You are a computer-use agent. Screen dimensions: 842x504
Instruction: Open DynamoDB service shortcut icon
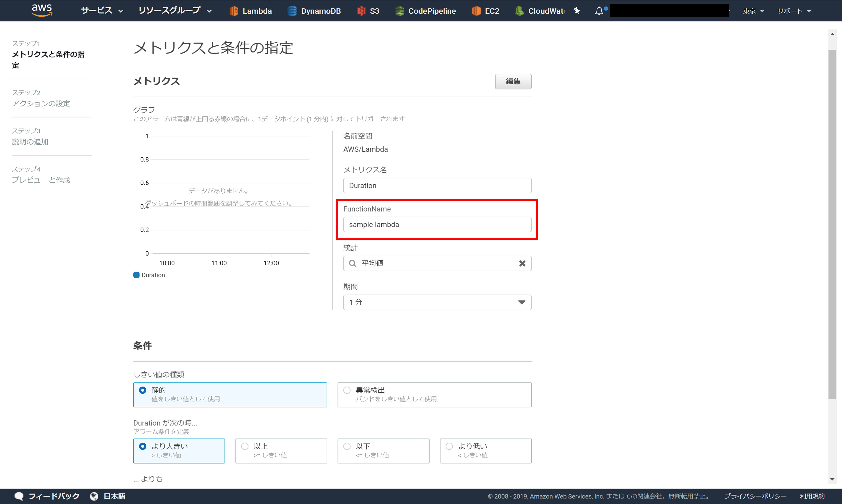click(x=292, y=11)
